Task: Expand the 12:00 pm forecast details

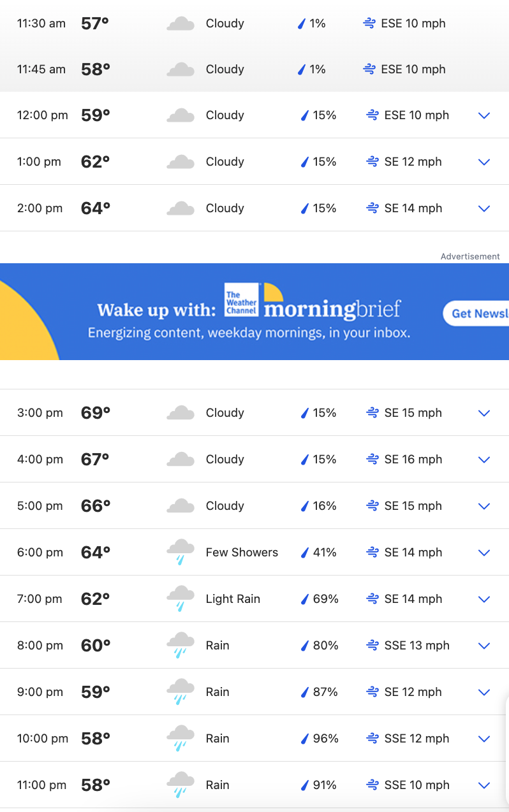Action: pyautogui.click(x=484, y=115)
